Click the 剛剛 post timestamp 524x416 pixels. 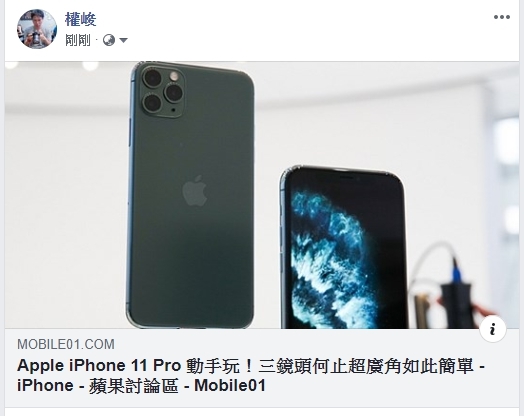[78, 40]
